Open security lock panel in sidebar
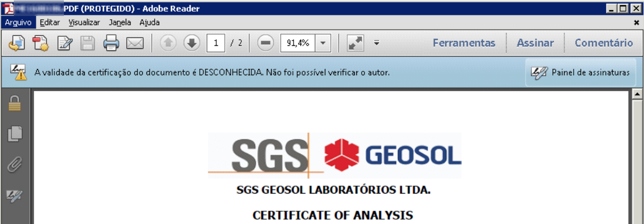Image resolution: width=644 pixels, height=224 pixels. pos(14,104)
